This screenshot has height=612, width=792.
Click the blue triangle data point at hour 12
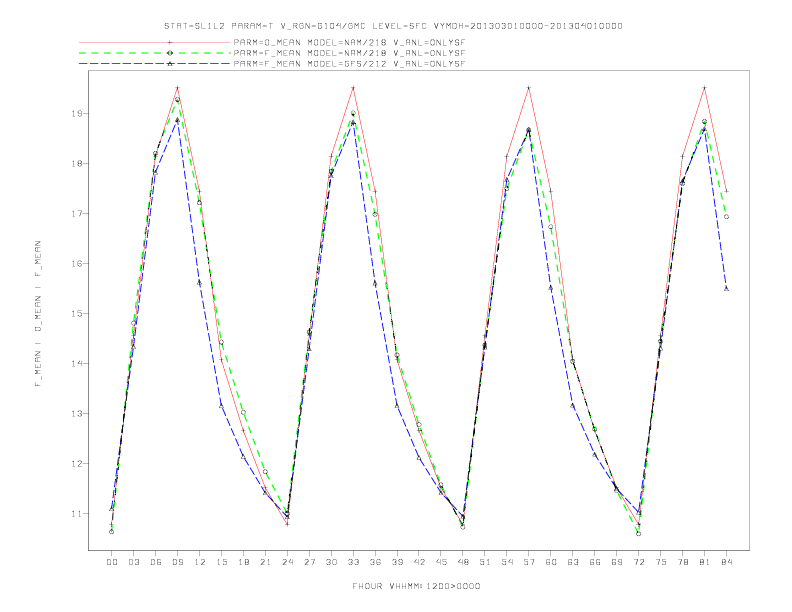click(x=200, y=283)
